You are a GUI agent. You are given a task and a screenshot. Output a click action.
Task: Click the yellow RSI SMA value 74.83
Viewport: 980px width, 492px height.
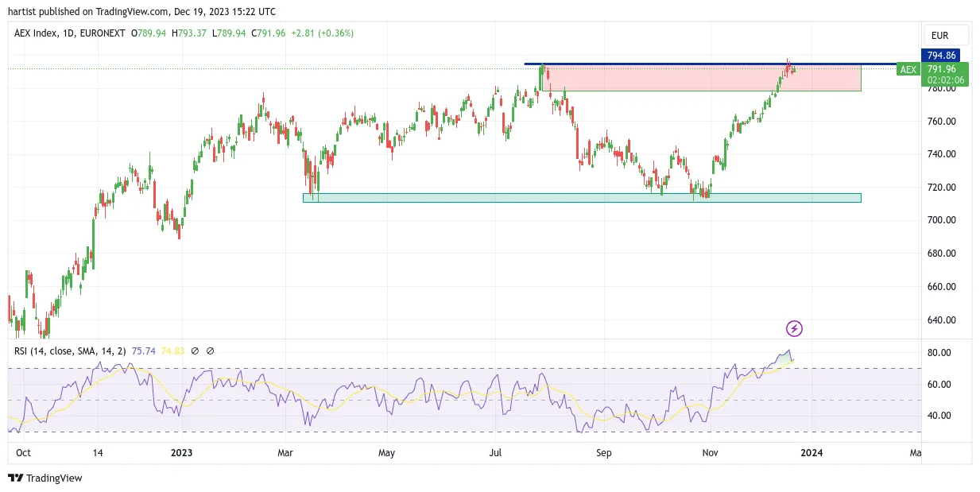[x=173, y=351]
